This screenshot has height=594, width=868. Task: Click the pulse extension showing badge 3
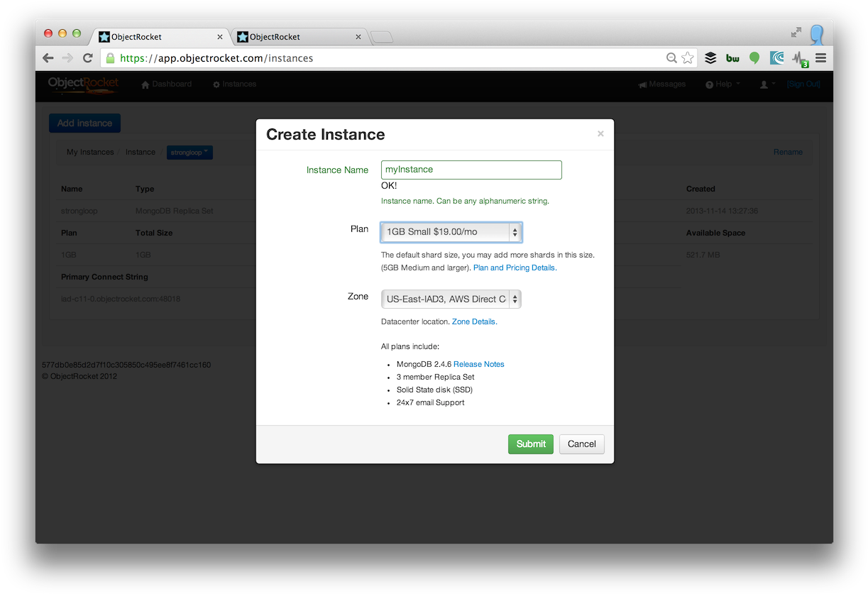(798, 57)
